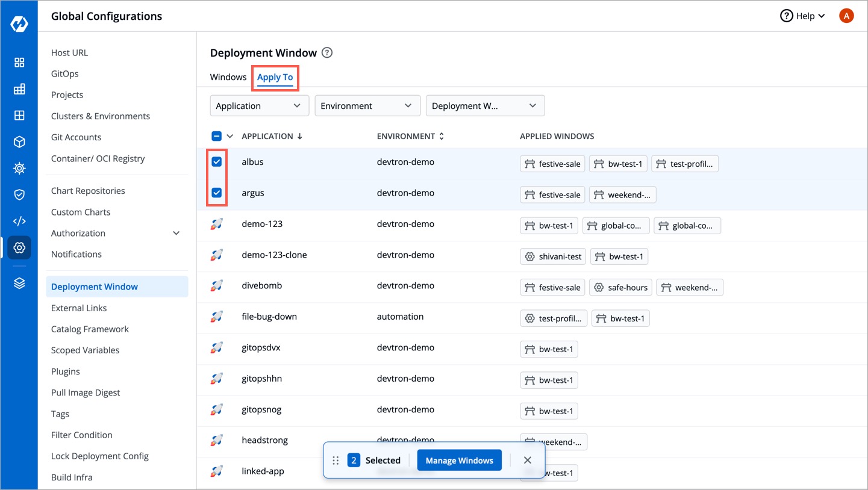Open the Lock Deployment Config page
868x490 pixels.
click(99, 456)
